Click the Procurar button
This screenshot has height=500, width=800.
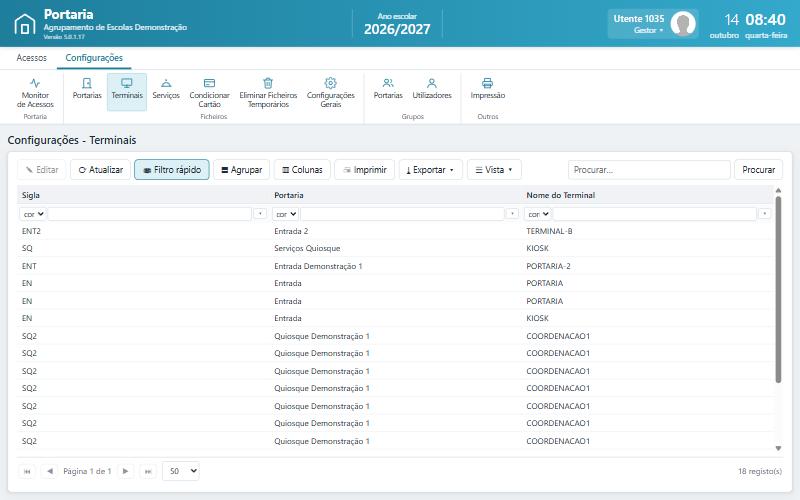758,169
